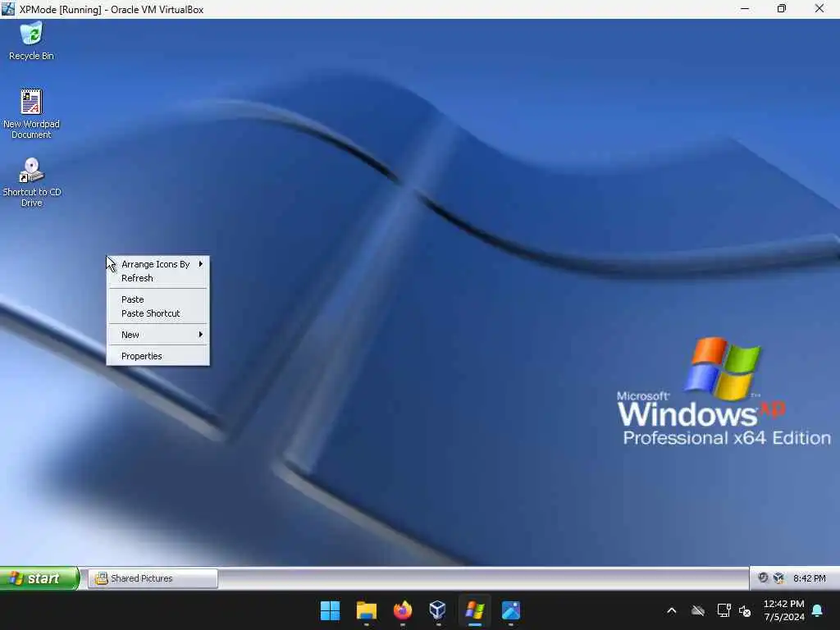
Task: Expand Arrange Icons By submenu
Action: [x=158, y=264]
